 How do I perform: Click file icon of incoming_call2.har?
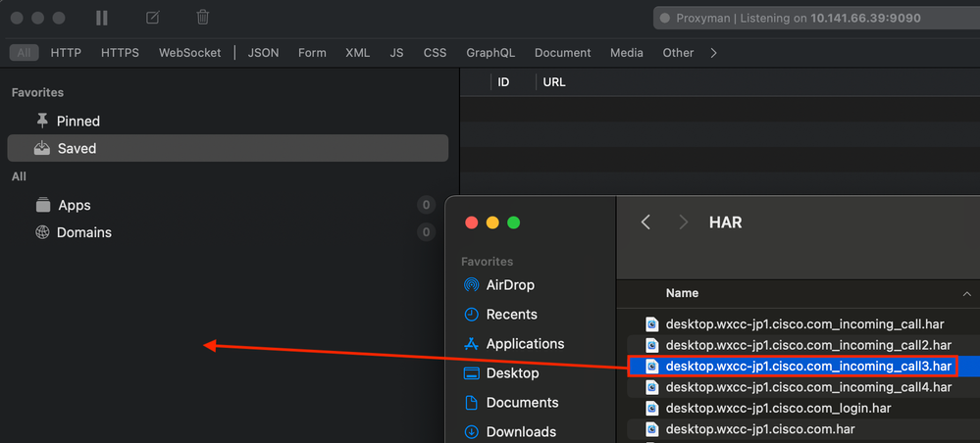(x=652, y=345)
